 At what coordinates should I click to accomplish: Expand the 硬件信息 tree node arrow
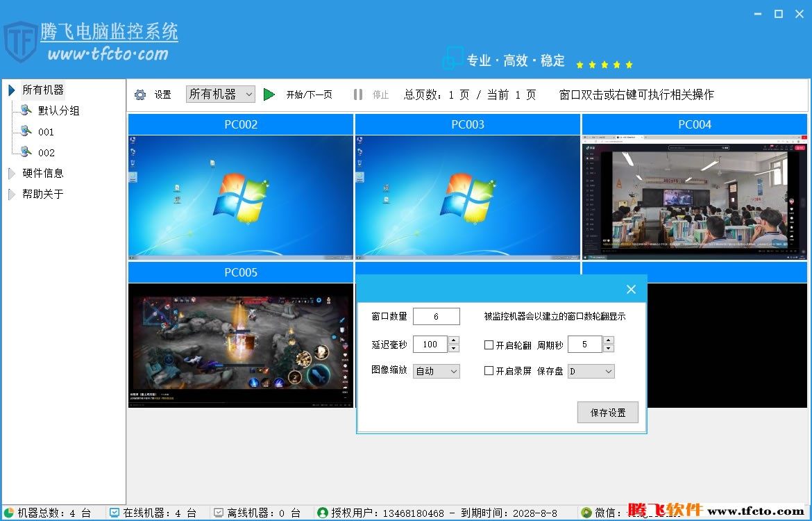tap(11, 173)
